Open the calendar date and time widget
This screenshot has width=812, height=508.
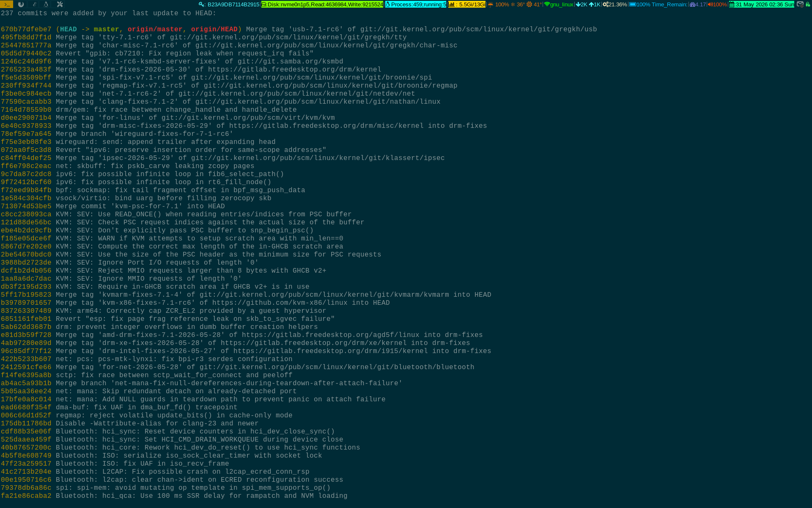(762, 4)
